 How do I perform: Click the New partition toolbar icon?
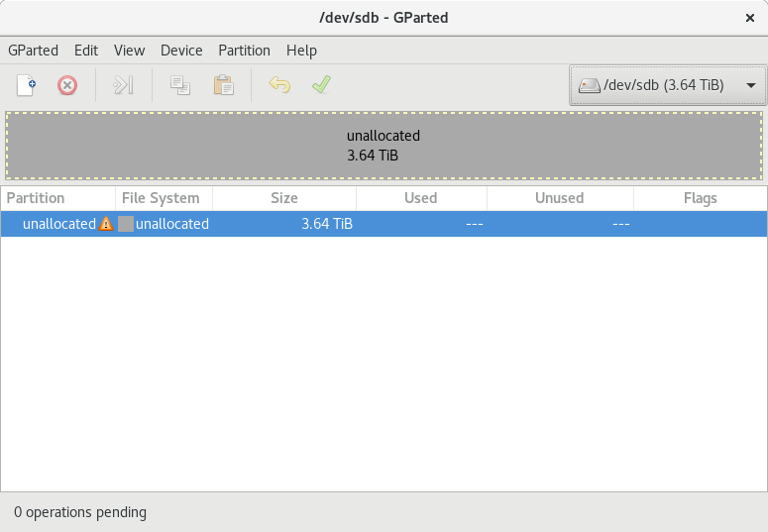(x=27, y=85)
